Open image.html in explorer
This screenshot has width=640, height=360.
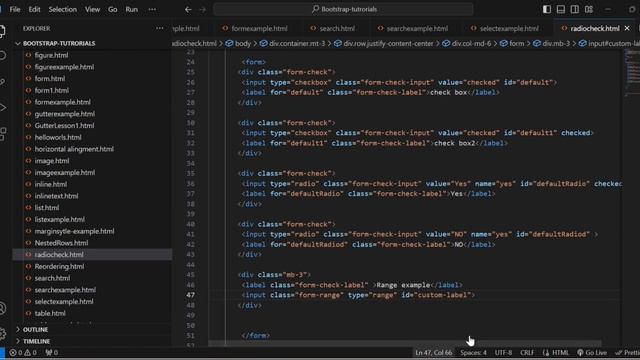click(x=92, y=161)
